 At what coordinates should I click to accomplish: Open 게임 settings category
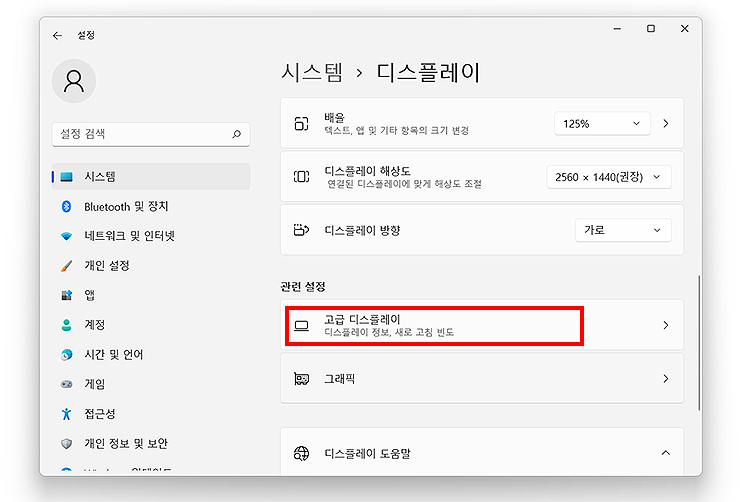pyautogui.click(x=151, y=385)
